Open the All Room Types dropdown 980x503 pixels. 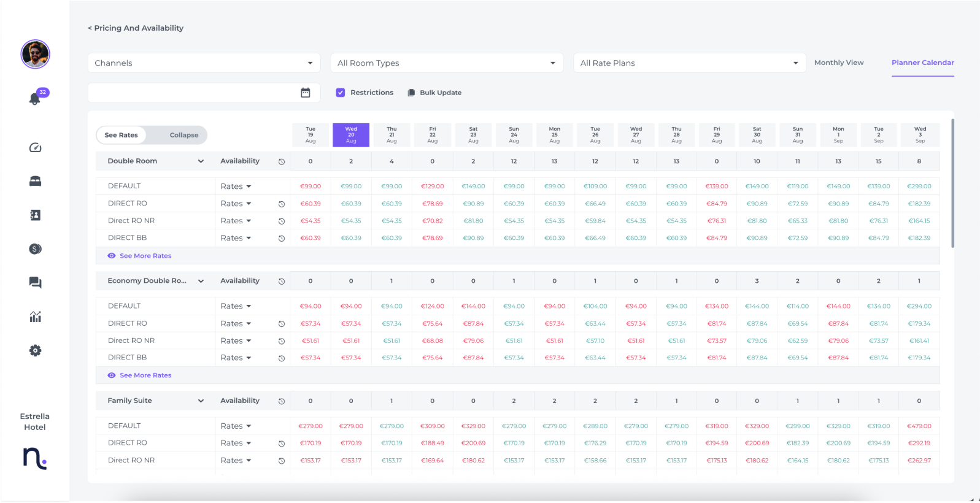point(446,63)
